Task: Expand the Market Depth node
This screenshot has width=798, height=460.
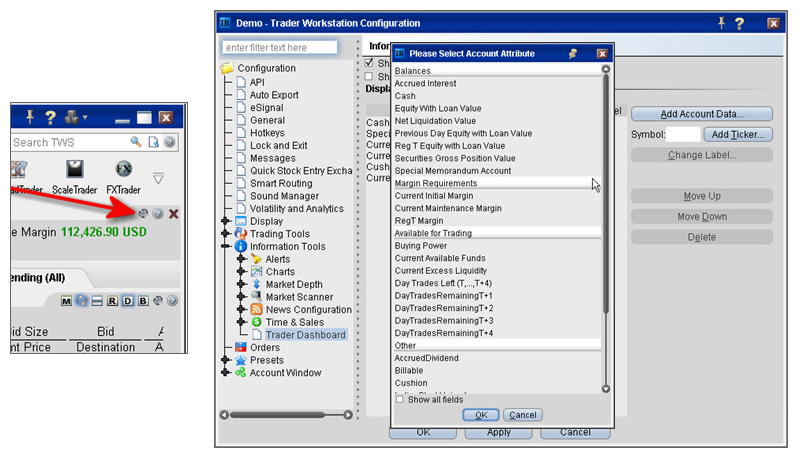Action: tap(242, 284)
